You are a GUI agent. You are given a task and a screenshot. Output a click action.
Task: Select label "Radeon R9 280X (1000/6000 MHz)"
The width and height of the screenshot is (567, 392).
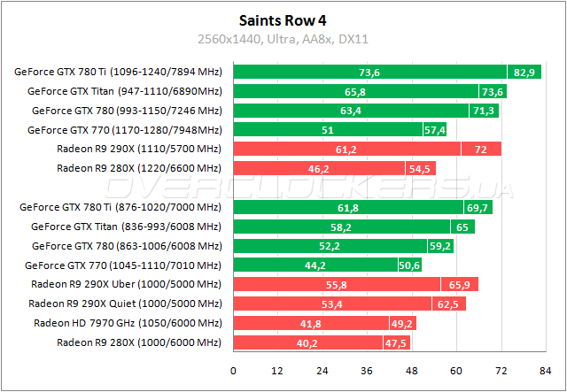139,342
